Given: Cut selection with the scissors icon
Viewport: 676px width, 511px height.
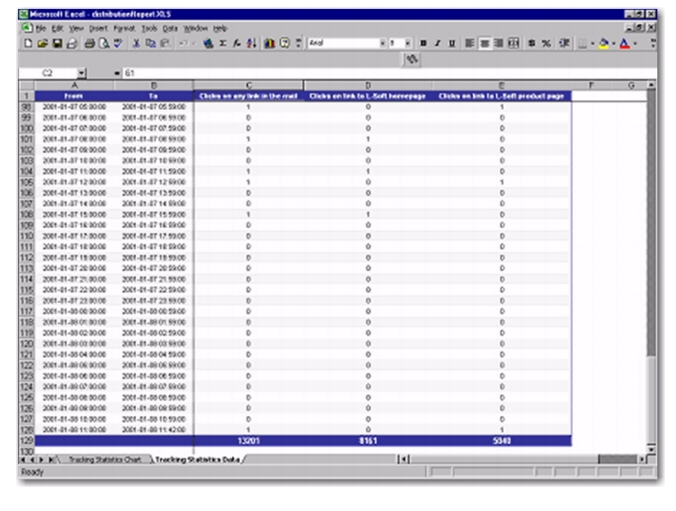Looking at the screenshot, I should (136, 44).
